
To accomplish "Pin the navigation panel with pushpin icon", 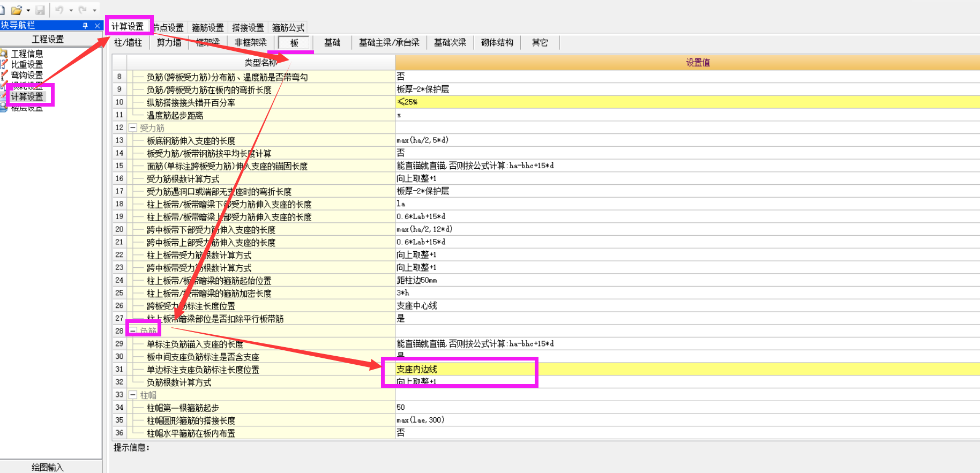I will (85, 25).
